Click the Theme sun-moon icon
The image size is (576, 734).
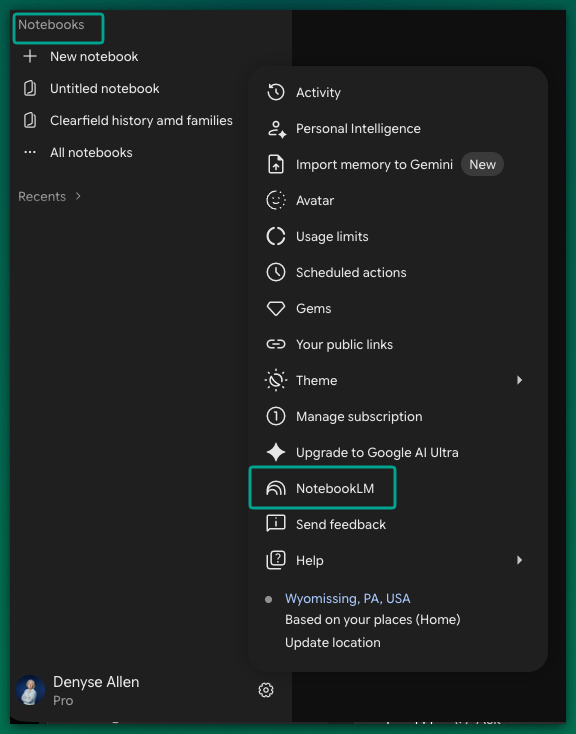(x=276, y=380)
